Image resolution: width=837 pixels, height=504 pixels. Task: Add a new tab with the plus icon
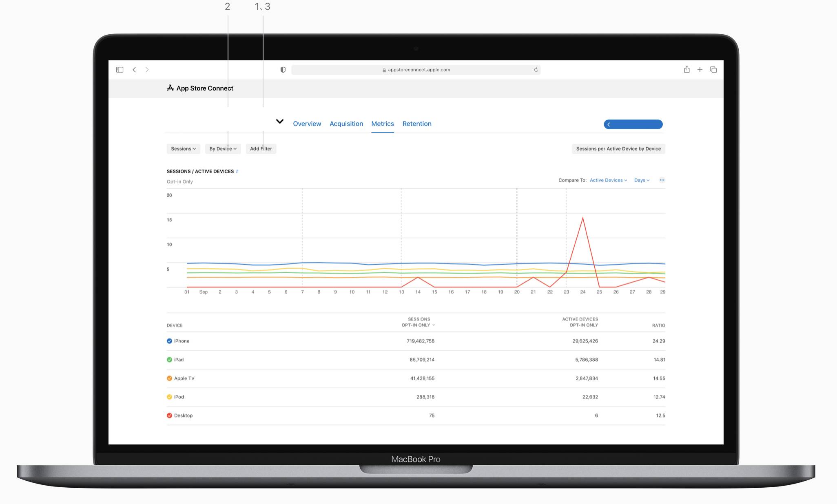(x=700, y=70)
